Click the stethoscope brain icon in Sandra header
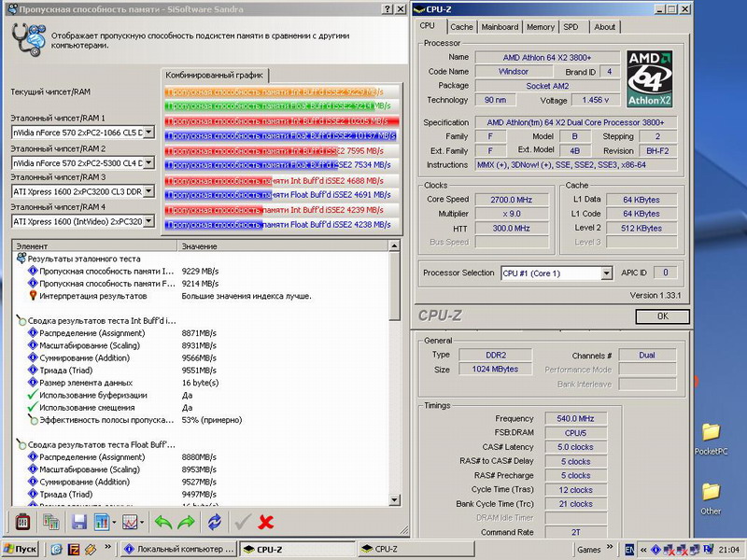This screenshot has width=747, height=560. tap(29, 39)
